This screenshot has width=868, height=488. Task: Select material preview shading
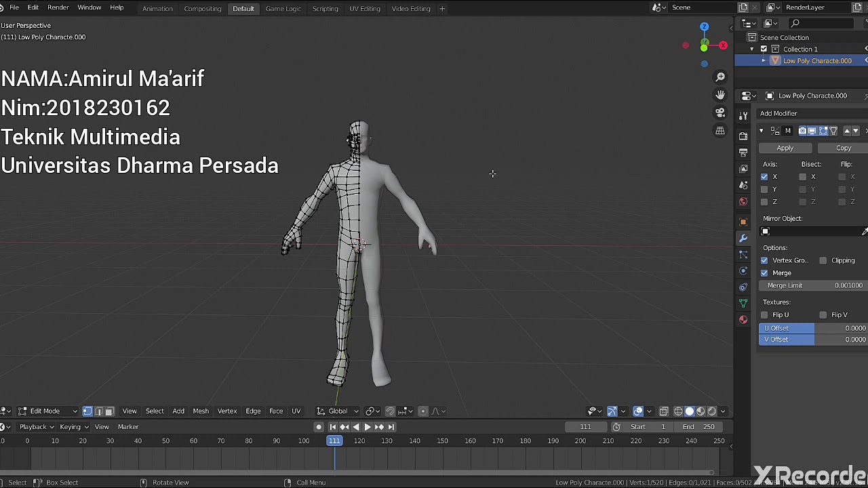(701, 411)
